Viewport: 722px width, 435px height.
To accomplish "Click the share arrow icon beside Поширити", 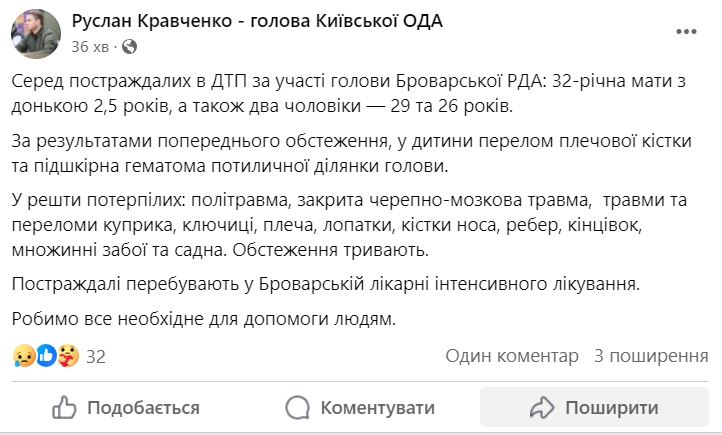I will point(542,407).
